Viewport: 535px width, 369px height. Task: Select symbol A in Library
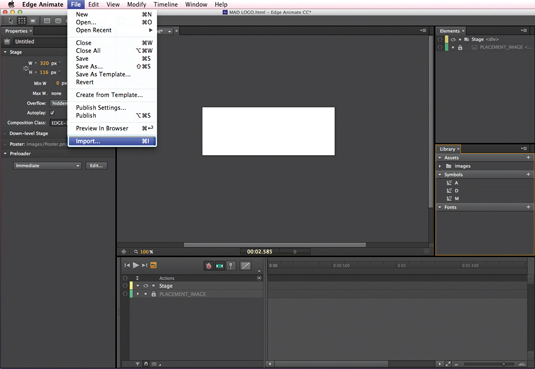tap(456, 183)
